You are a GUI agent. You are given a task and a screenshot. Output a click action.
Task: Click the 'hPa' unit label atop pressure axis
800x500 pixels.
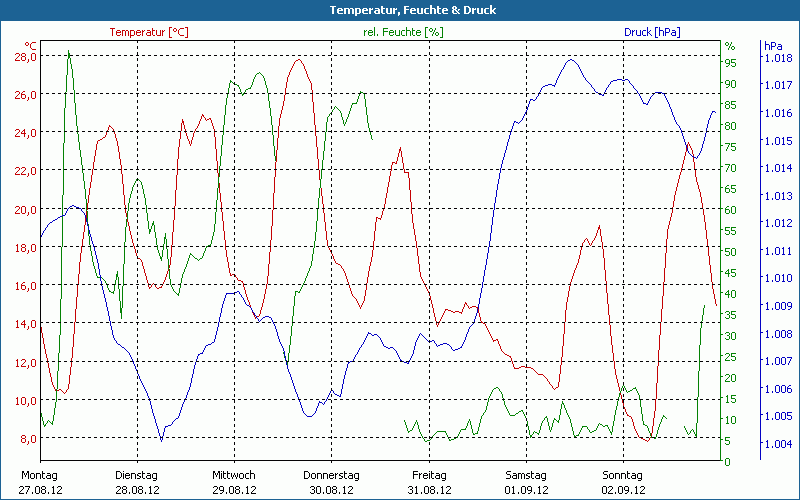(x=774, y=46)
